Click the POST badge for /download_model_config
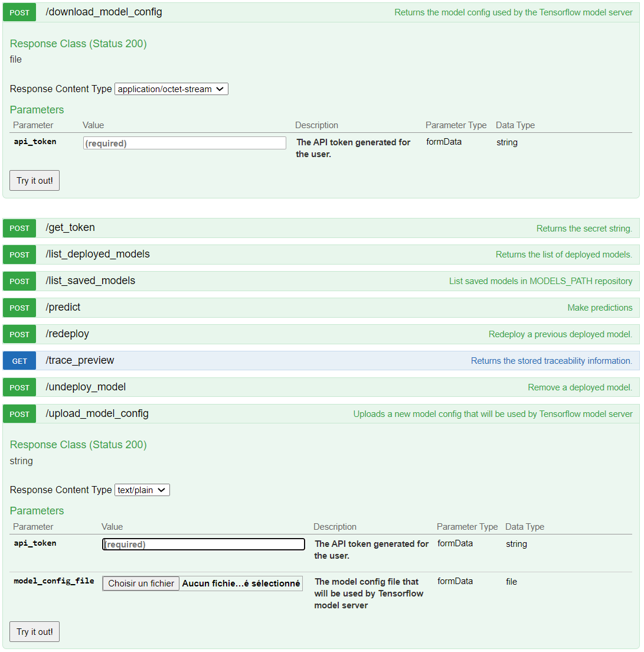 coord(19,12)
